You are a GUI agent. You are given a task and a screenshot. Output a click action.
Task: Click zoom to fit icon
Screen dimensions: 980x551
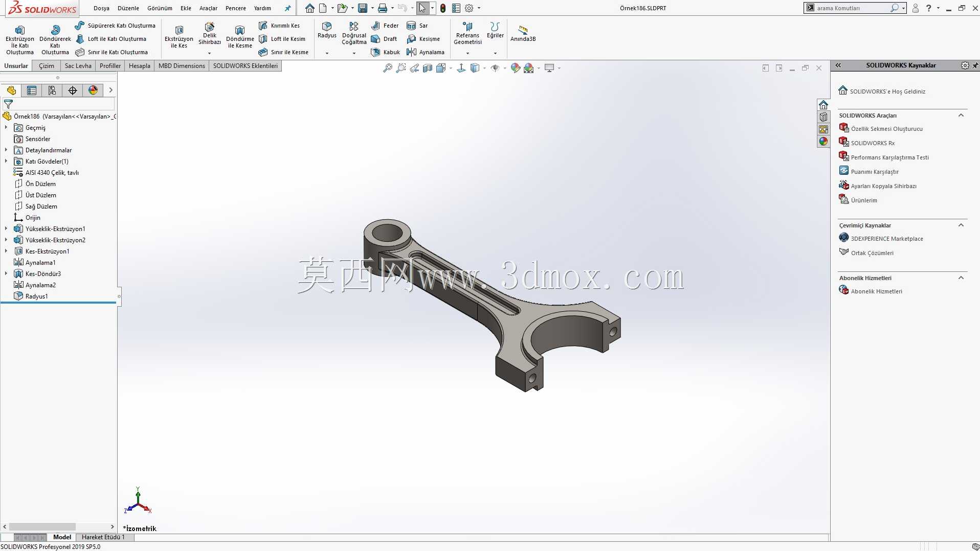click(388, 68)
